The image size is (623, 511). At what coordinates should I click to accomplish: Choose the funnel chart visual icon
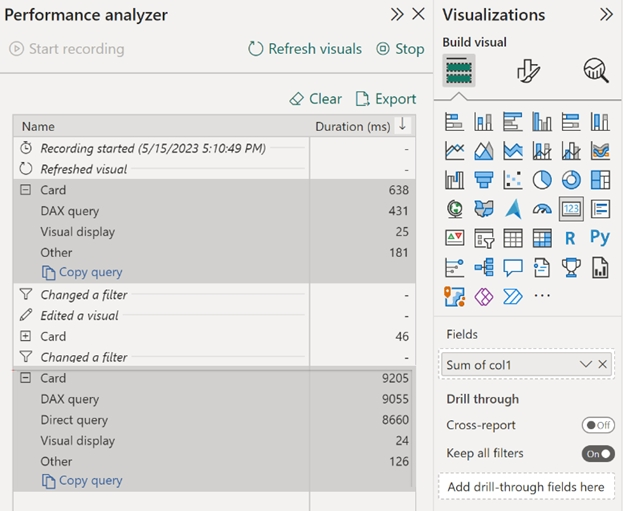(484, 180)
